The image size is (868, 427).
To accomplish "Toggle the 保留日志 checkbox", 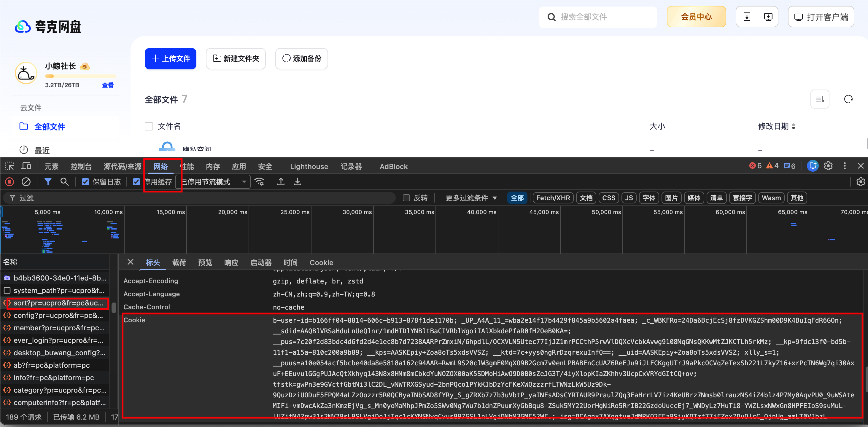I will point(86,182).
